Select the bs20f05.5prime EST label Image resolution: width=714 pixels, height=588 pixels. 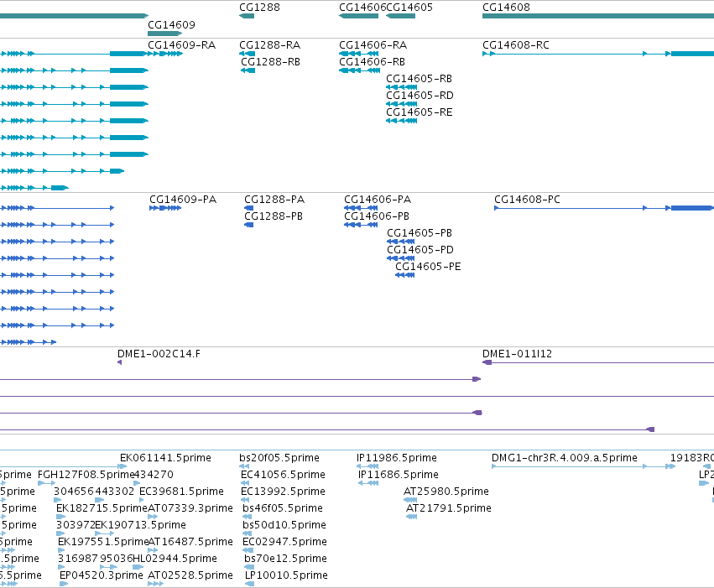[279, 458]
